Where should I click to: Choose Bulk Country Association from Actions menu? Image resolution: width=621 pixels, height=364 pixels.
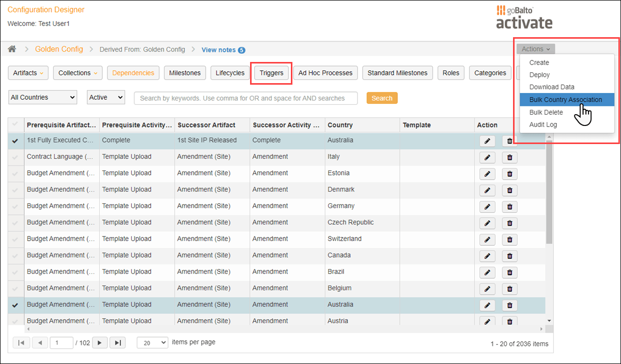pos(567,99)
